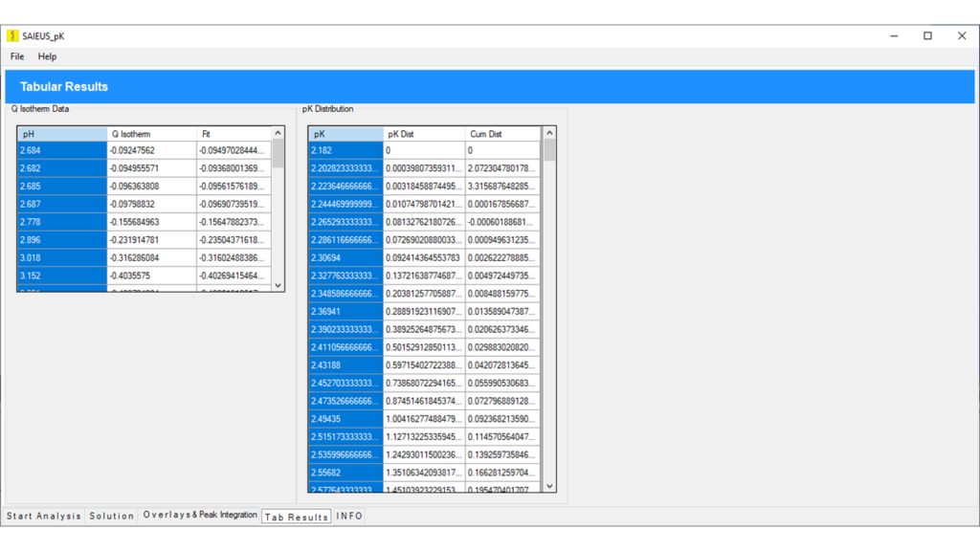The image size is (980, 551).
Task: Click the Fit column header
Action: pyautogui.click(x=234, y=134)
